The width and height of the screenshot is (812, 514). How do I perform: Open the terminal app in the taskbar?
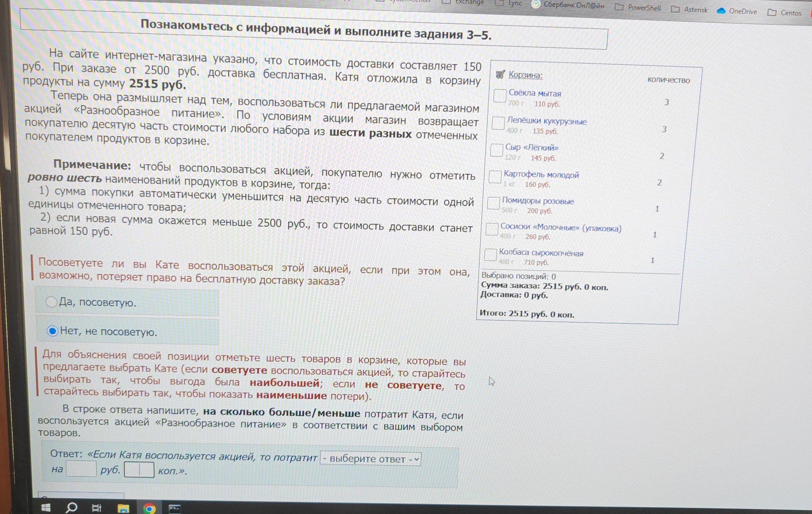(175, 509)
